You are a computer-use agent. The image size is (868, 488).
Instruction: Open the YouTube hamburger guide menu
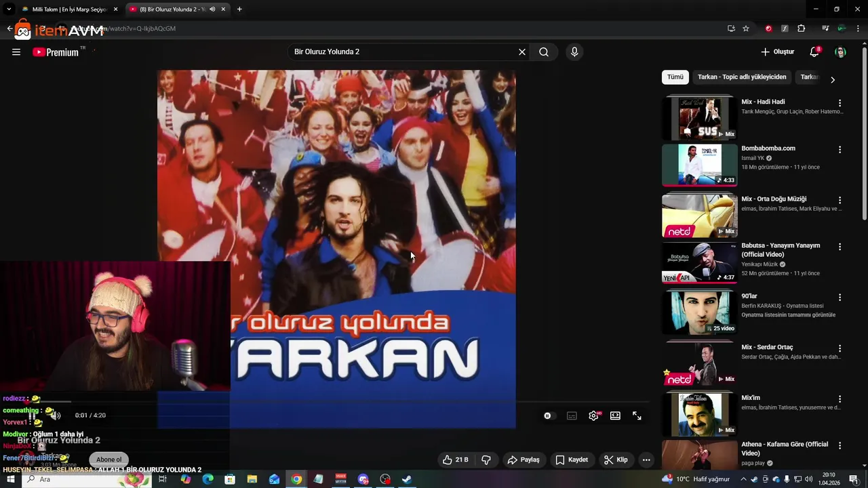click(x=16, y=52)
